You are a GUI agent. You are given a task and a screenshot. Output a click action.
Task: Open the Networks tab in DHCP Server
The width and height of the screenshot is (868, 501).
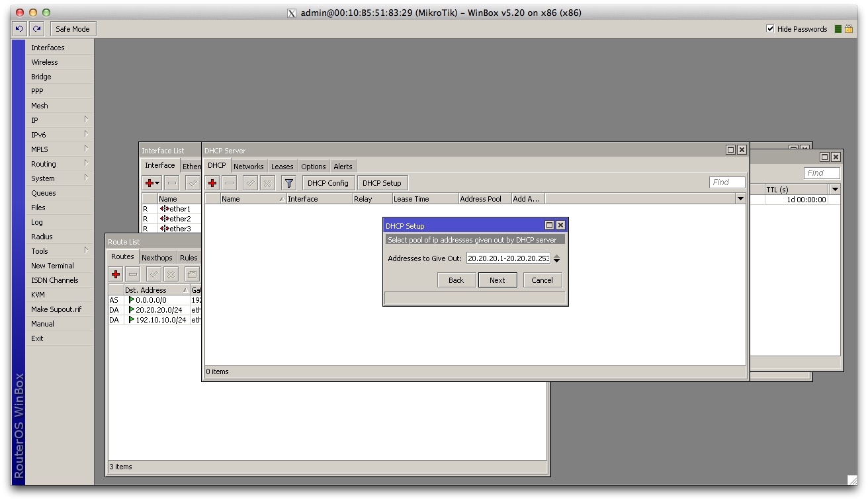point(248,167)
